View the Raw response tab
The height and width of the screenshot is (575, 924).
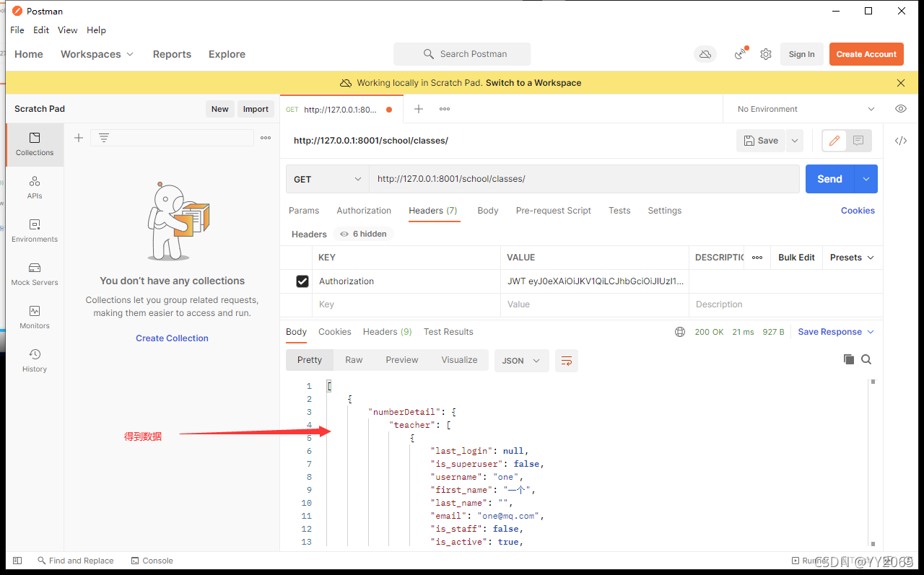(x=354, y=360)
